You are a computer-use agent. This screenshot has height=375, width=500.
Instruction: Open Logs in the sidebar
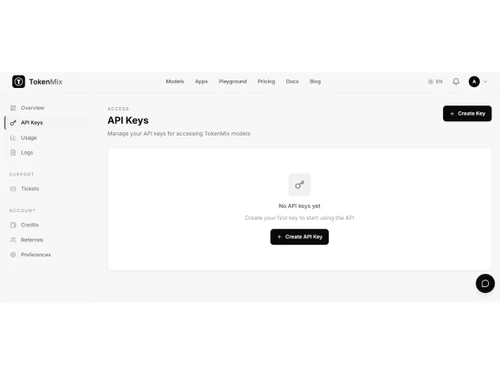pyautogui.click(x=27, y=153)
